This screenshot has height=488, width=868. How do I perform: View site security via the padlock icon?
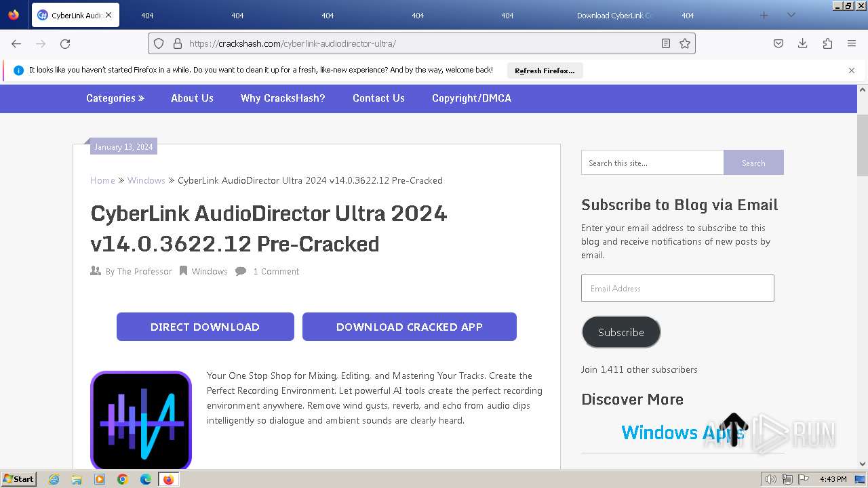[178, 43]
